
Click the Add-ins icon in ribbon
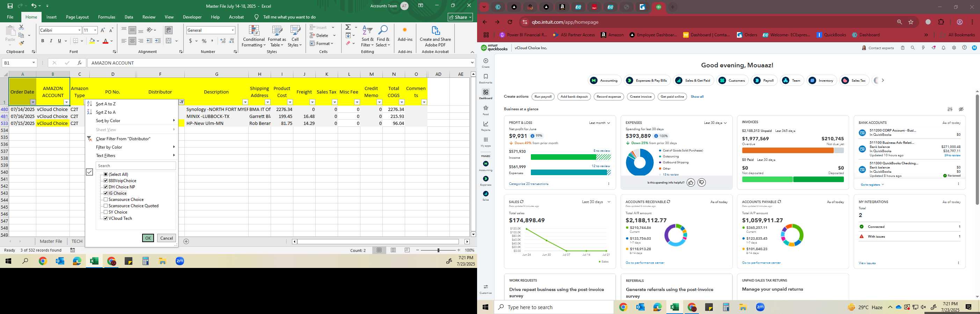405,33
